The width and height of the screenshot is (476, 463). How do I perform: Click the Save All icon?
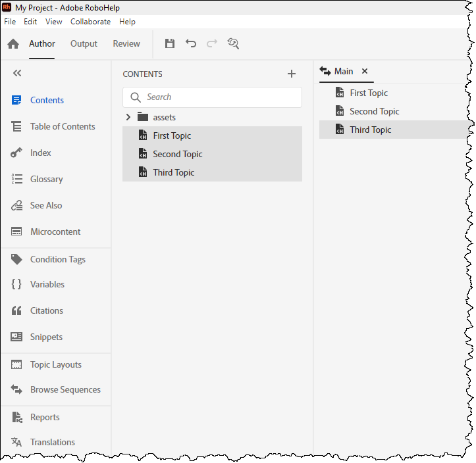point(170,44)
